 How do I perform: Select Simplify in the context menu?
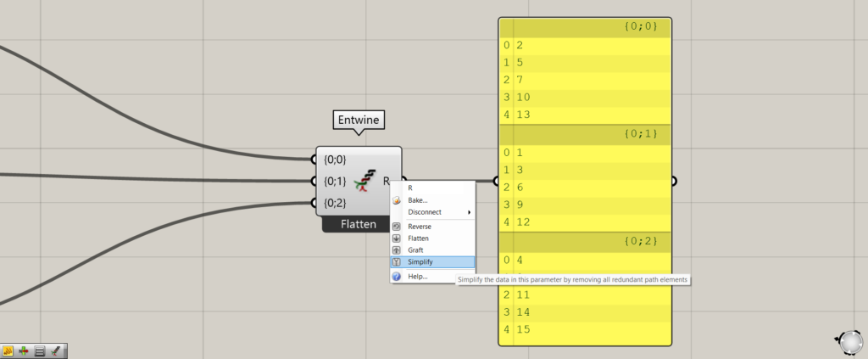[420, 262]
